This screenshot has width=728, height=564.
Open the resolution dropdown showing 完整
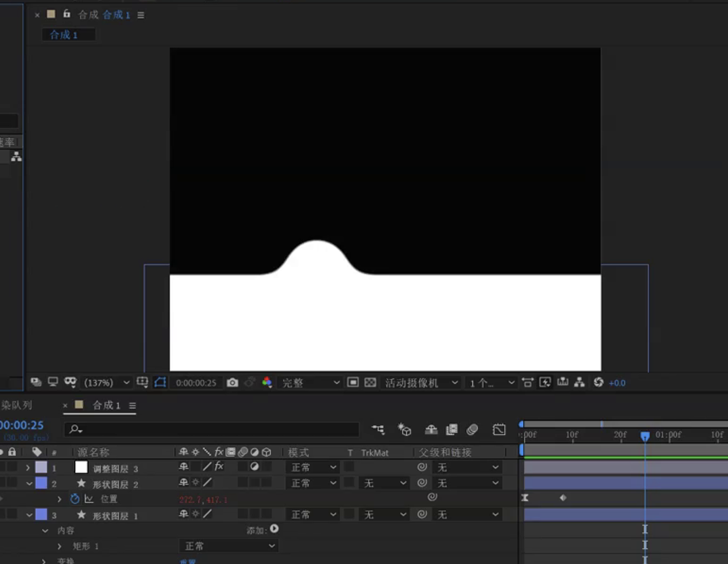pyautogui.click(x=311, y=383)
